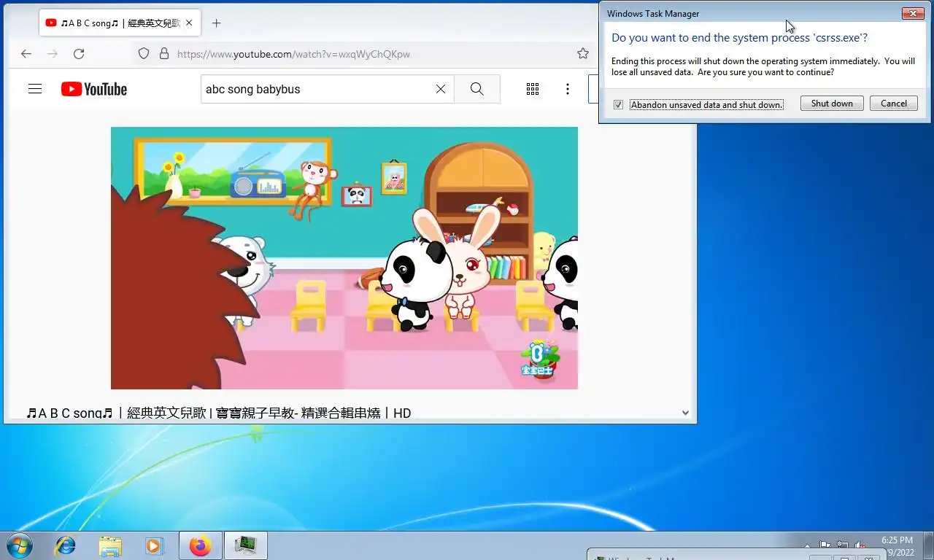Click the Firefox forward arrow

[53, 53]
